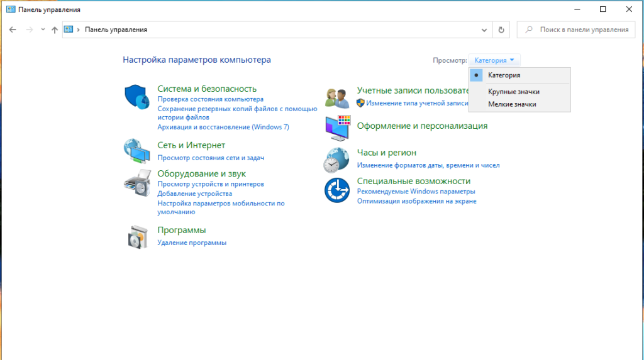Click Изменение форматов даты, времени и чисел

[428, 165]
